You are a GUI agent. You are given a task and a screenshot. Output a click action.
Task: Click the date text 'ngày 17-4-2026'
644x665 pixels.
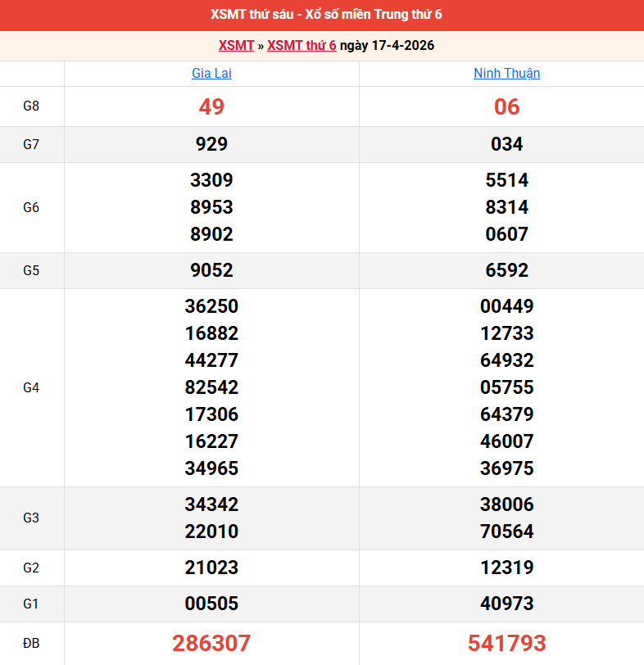click(387, 46)
